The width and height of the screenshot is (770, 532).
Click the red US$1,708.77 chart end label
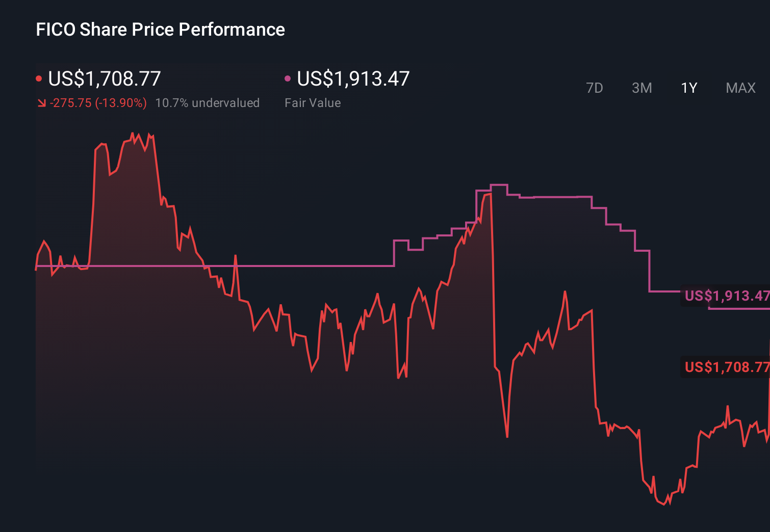tap(726, 367)
